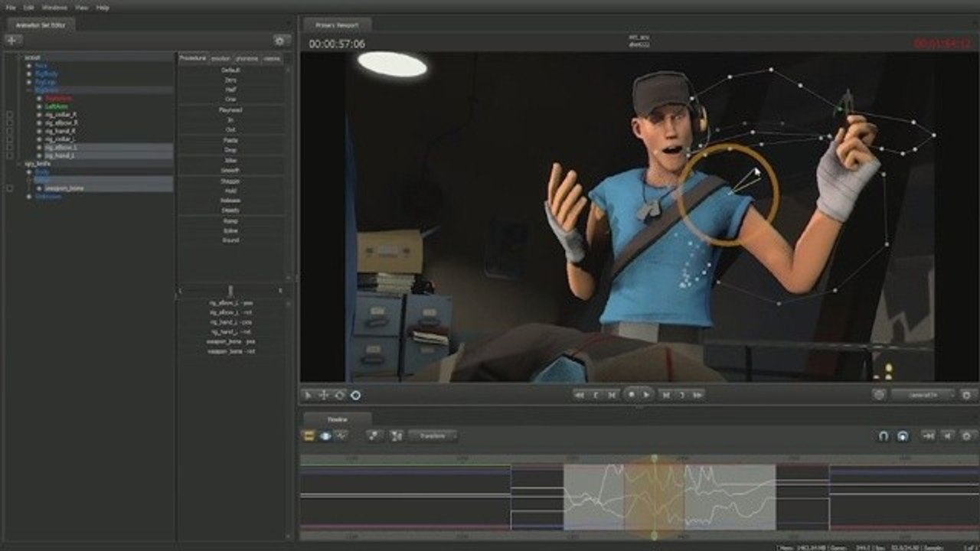
Task: Click the play button under viewport
Action: tap(647, 395)
